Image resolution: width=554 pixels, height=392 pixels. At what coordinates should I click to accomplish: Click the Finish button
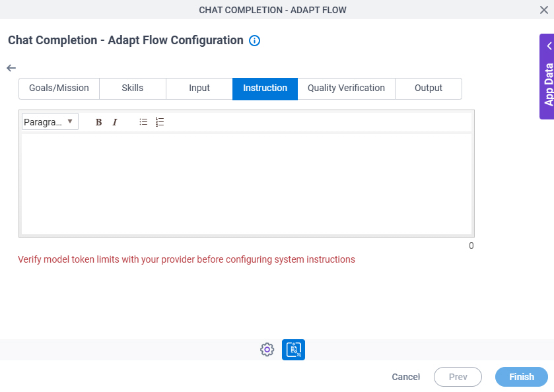click(x=522, y=377)
